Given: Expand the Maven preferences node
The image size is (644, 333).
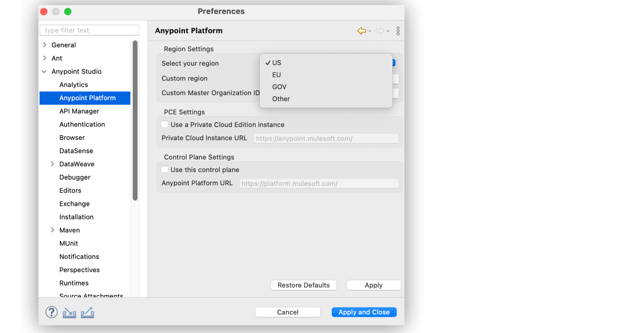Looking at the screenshot, I should coord(52,230).
